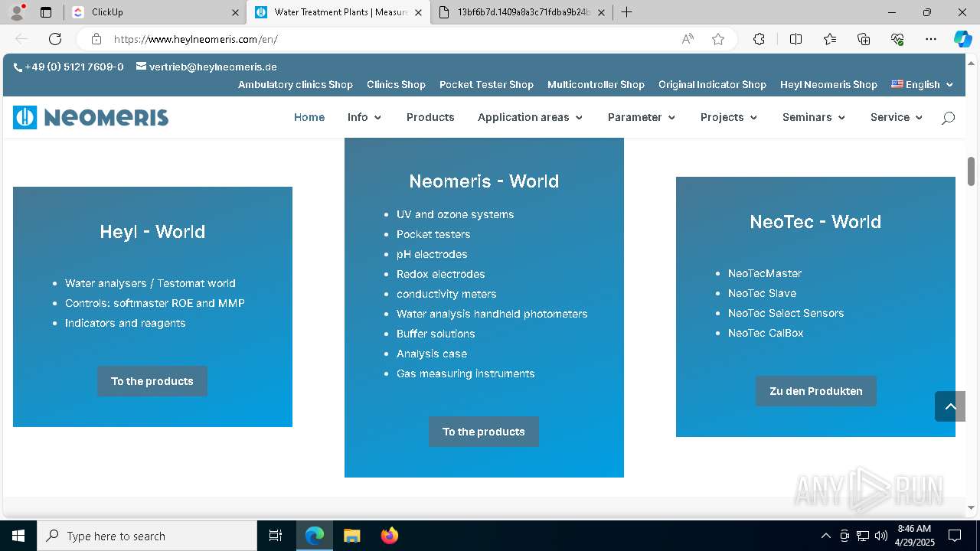The image size is (980, 551).
Task: Click the browser refresh icon
Action: pyautogui.click(x=55, y=39)
